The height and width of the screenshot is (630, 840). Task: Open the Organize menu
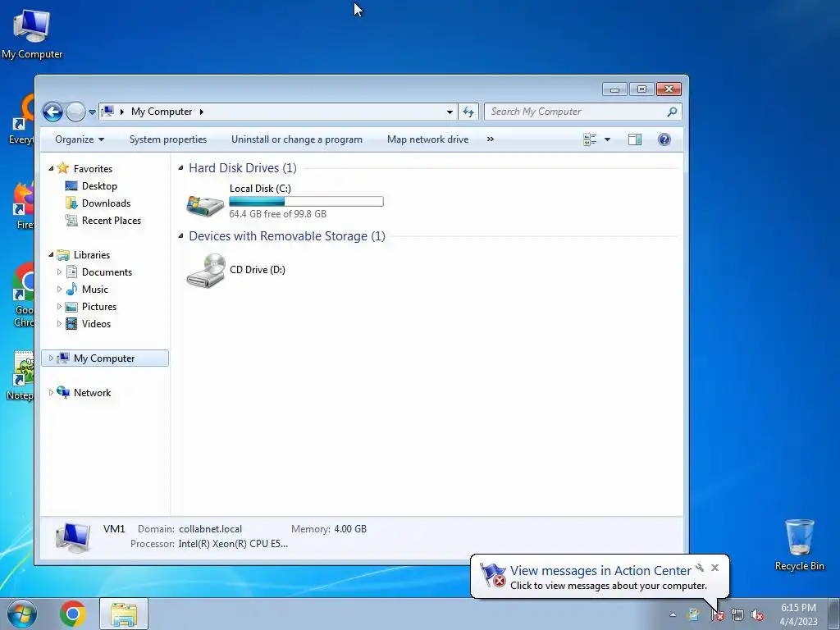point(80,139)
